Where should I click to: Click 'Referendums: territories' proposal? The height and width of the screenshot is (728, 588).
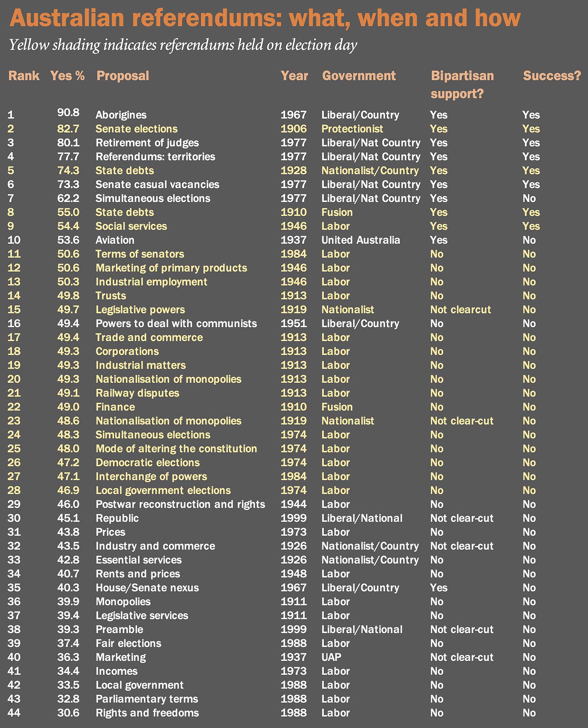click(155, 157)
